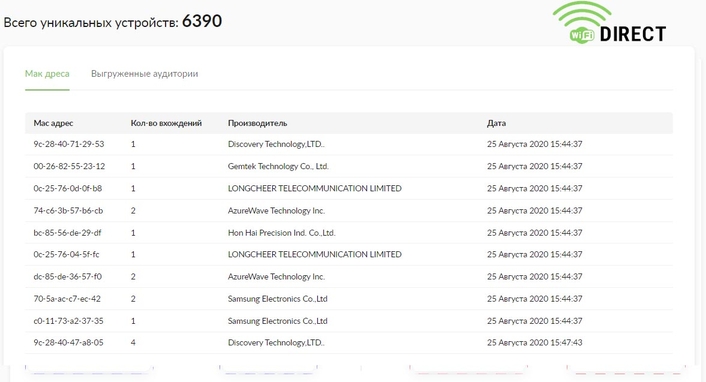This screenshot has height=382, width=706.
Task: Open AzureWave Technology Inc. for 74-c6-3b-57-b6-cb
Action: 276,210
